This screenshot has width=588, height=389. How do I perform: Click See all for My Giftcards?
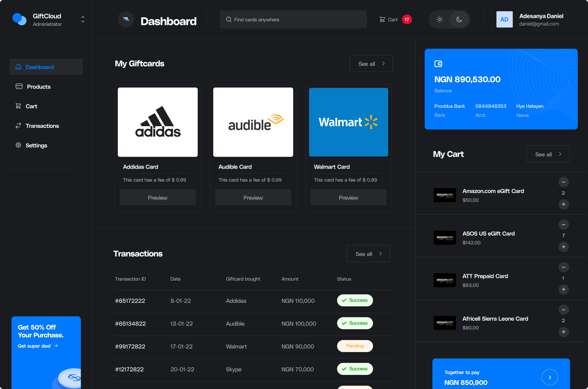point(371,63)
